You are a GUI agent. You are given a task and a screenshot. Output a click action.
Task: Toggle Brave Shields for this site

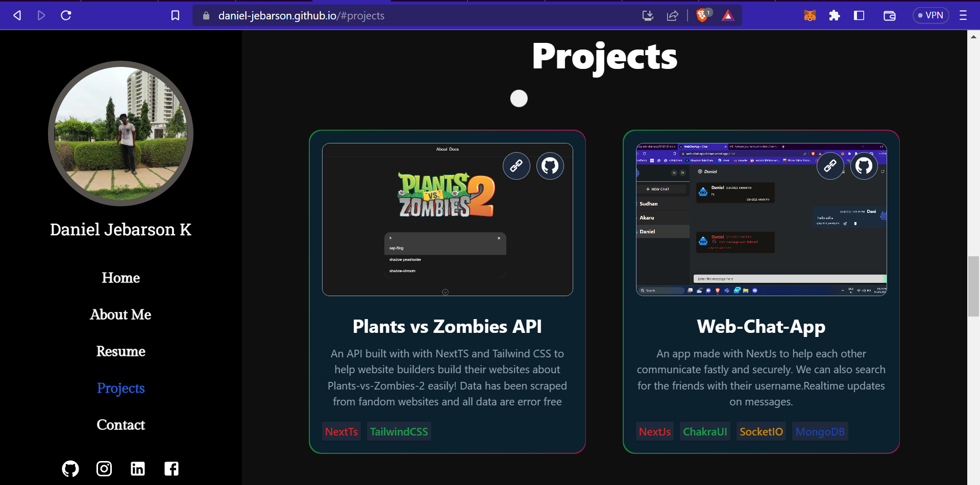pyautogui.click(x=702, y=15)
